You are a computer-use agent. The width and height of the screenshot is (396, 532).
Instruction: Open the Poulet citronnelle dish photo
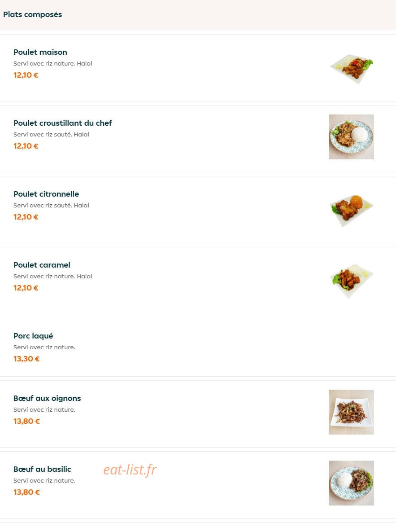tap(352, 211)
